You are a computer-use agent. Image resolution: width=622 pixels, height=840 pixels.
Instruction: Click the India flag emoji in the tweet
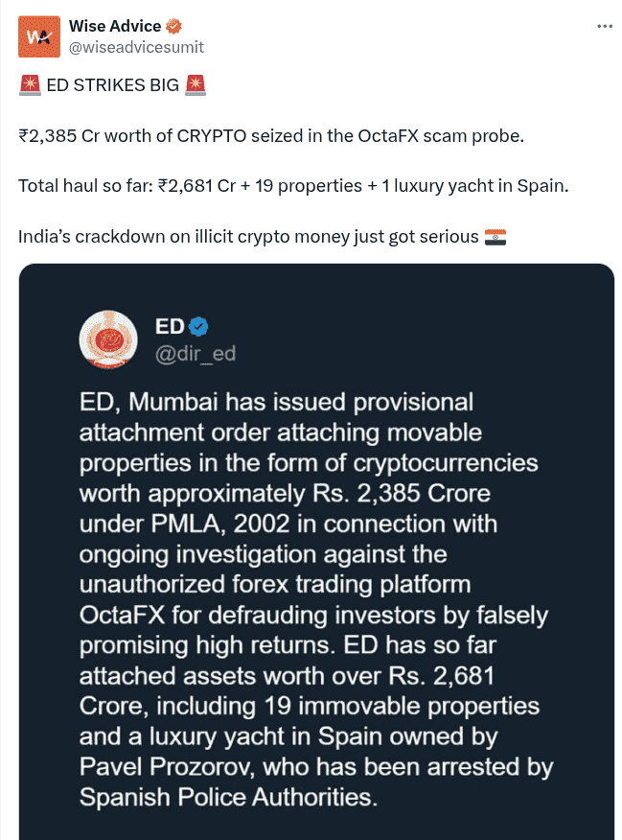[x=495, y=236]
